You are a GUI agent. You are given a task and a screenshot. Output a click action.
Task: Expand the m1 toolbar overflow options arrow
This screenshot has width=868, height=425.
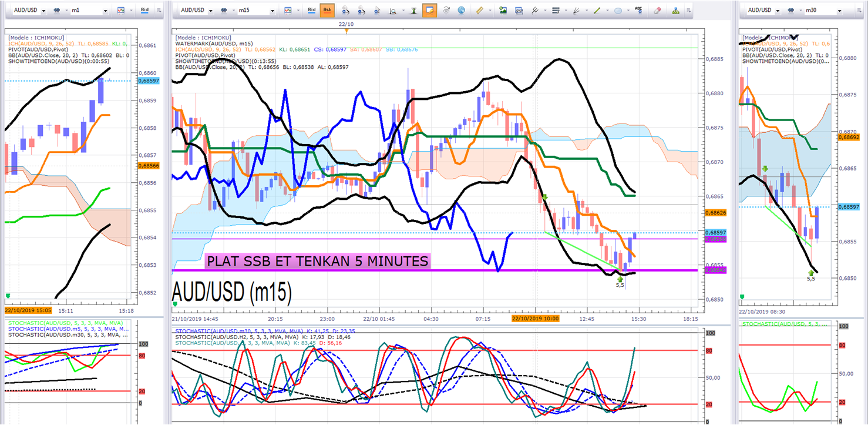pyautogui.click(x=159, y=11)
